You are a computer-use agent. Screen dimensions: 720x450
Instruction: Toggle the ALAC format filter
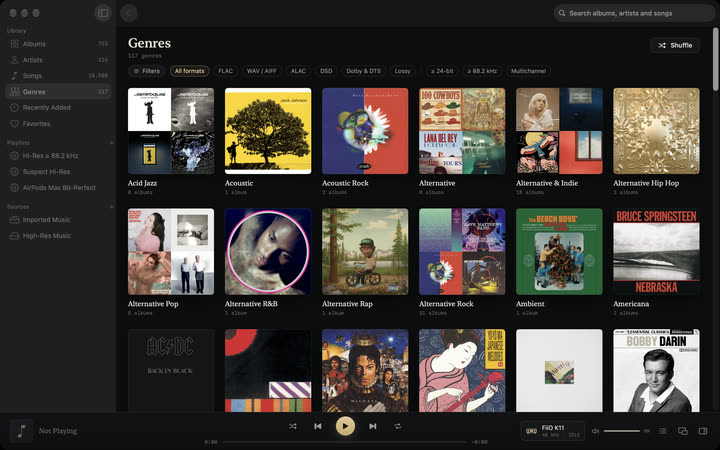[298, 71]
